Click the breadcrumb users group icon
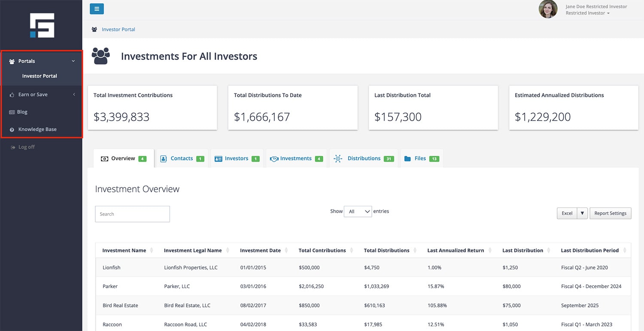 pos(94,30)
